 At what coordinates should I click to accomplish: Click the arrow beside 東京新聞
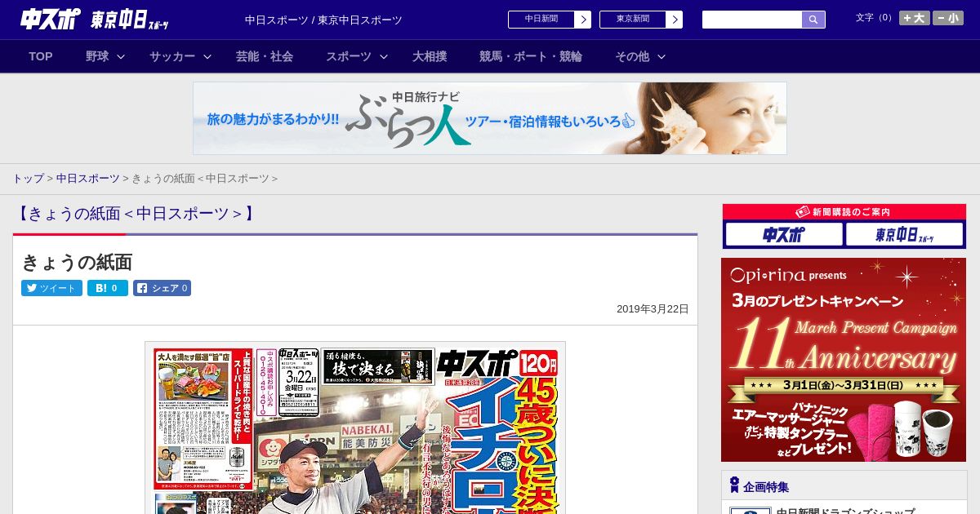pos(674,20)
